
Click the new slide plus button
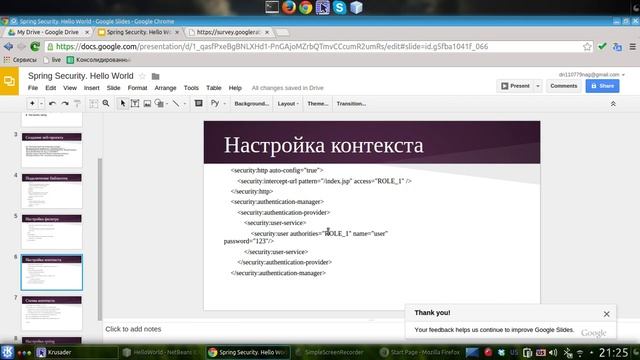(x=32, y=104)
